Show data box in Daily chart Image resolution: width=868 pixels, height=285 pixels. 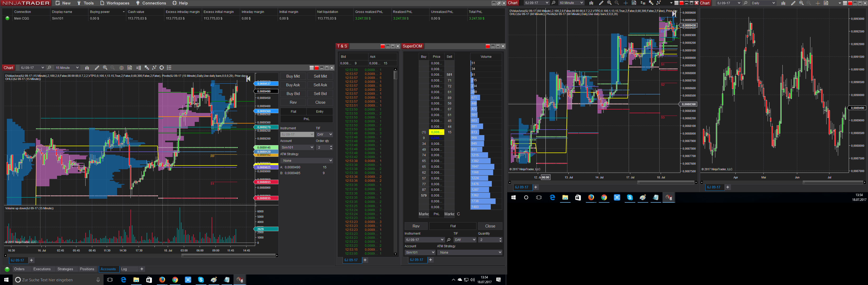point(826,3)
